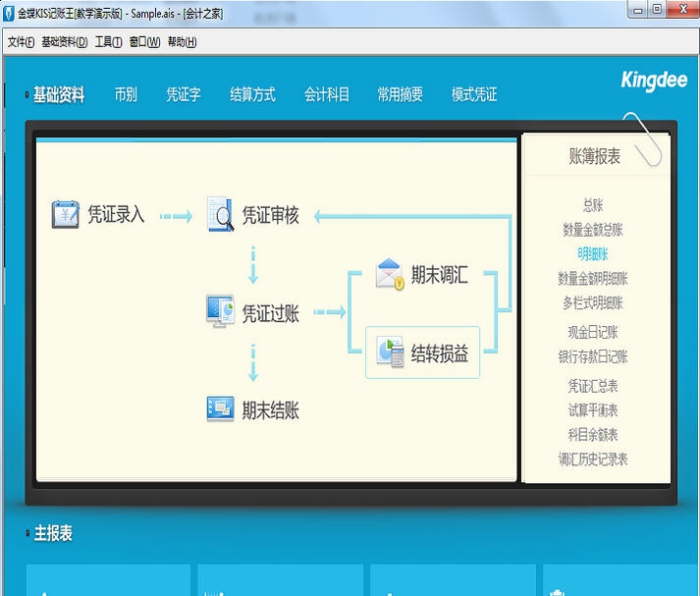Click the 结转损益 label
Image resolution: width=700 pixels, height=596 pixels.
(x=440, y=353)
